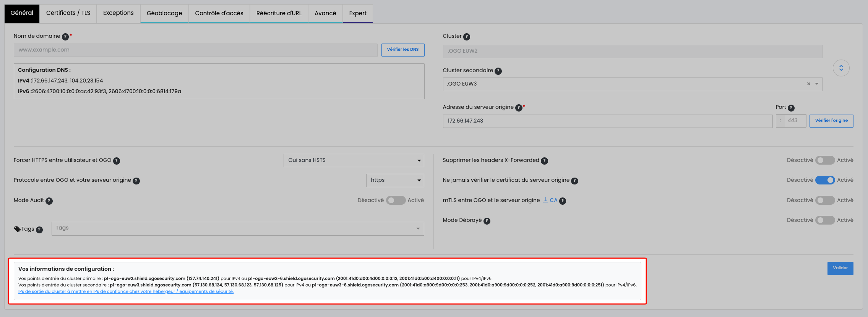Open the cluster exit IPs link
The image size is (868, 317).
click(x=126, y=292)
